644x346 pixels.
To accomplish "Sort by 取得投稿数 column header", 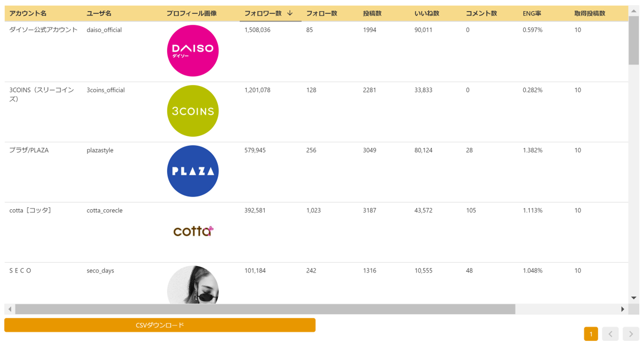I will pos(590,13).
